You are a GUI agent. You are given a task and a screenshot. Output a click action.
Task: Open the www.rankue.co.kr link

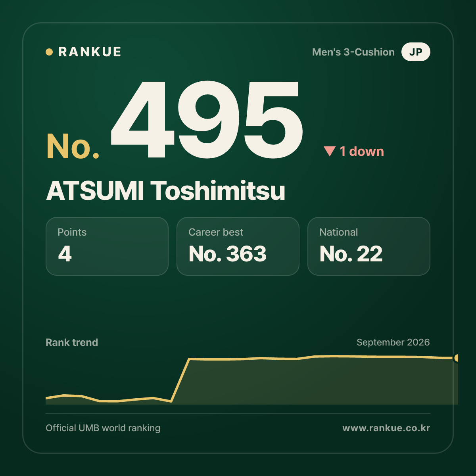(x=386, y=428)
